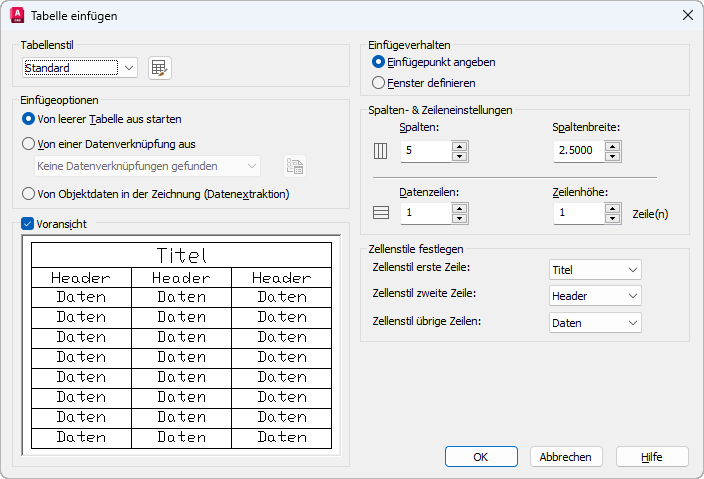
Task: Increase Spalten count with up arrow
Action: point(459,146)
